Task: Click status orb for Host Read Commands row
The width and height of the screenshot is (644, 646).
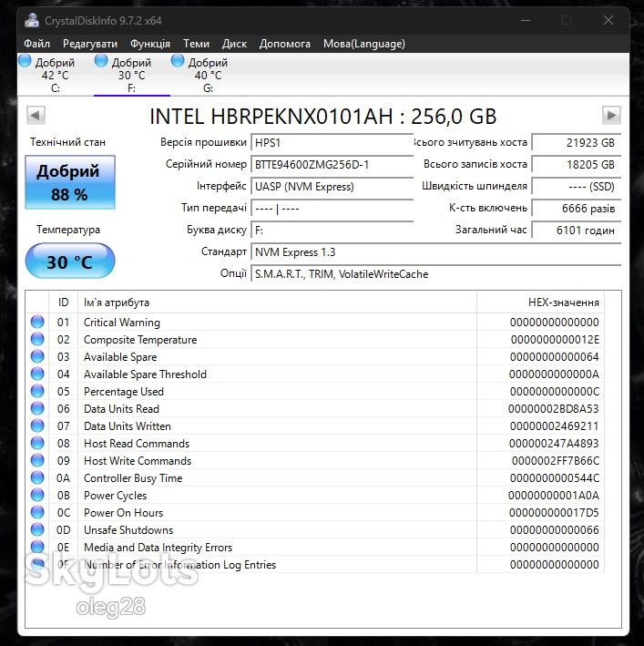Action: coord(37,443)
